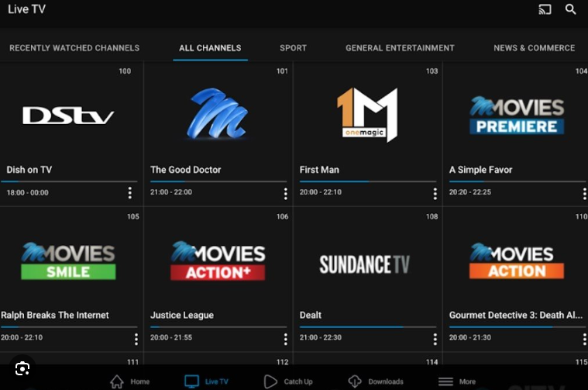Screen dimensions: 588x390
Task: Click the 'A Simple Favor' title
Action: click(x=481, y=170)
